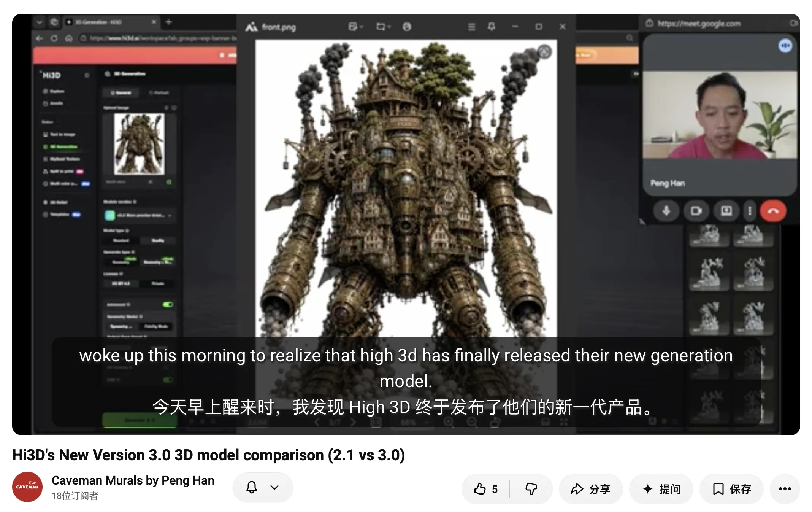This screenshot has height=512, width=812.
Task: Click the browser workspaces icon
Action: point(54,22)
